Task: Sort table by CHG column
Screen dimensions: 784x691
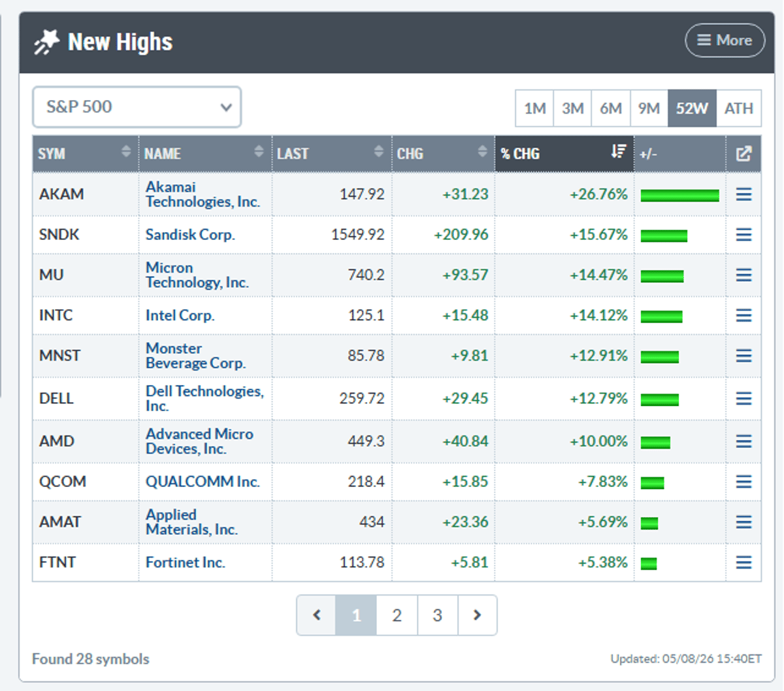Action: click(x=443, y=154)
